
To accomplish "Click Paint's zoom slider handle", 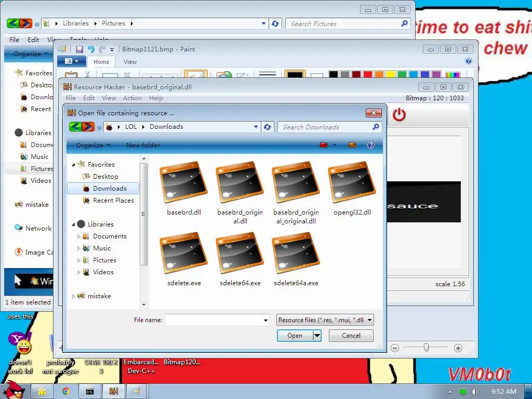I will coord(427,348).
